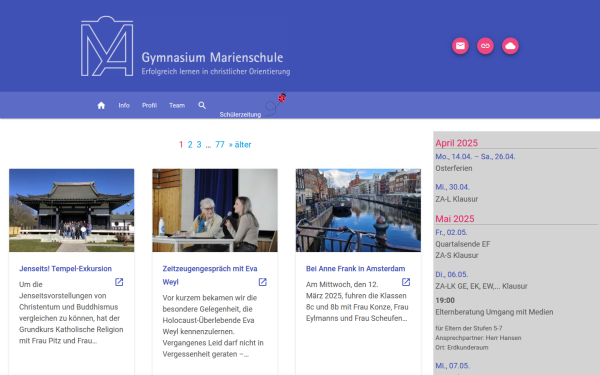Image resolution: width=600 pixels, height=375 pixels.
Task: Click the Amsterdam canal photo
Action: [x=358, y=210]
